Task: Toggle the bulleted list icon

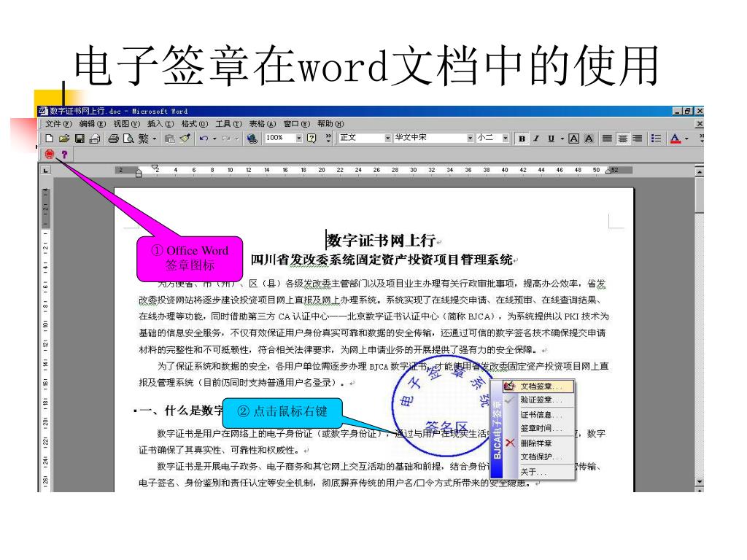Action: coord(656,139)
